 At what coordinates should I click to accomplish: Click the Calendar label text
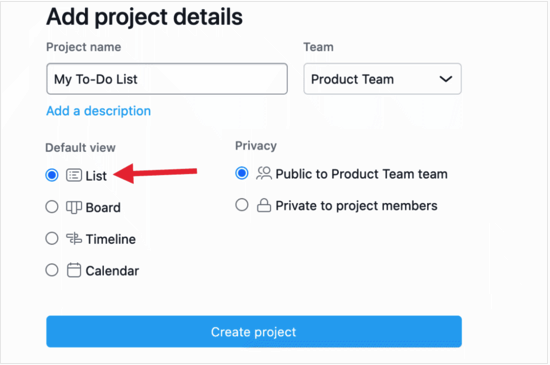pos(112,271)
